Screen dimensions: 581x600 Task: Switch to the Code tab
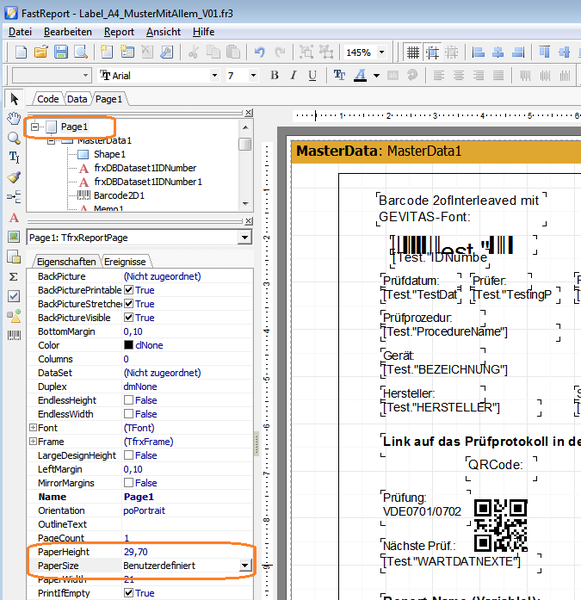[x=48, y=99]
